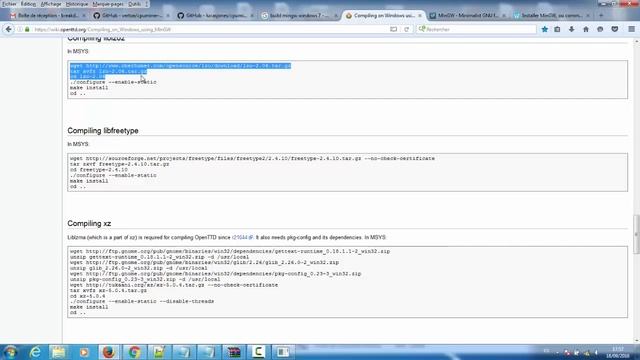Viewport: 640px width, 360px height.
Task: Switch to the build mingw windows 7 tab
Action: pyautogui.click(x=300, y=16)
